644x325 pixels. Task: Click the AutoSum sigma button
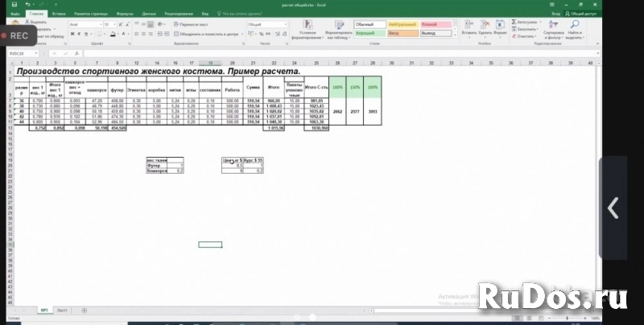[x=513, y=22]
